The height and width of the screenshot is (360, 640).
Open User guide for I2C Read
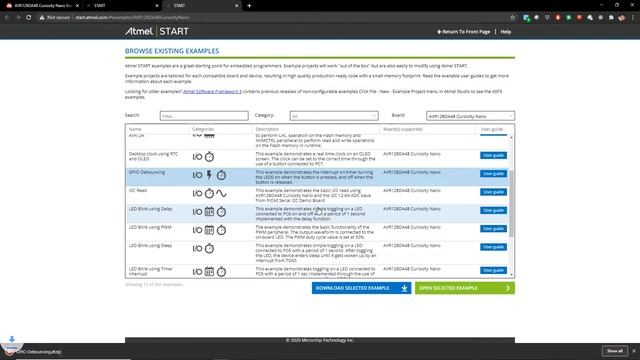pyautogui.click(x=493, y=192)
